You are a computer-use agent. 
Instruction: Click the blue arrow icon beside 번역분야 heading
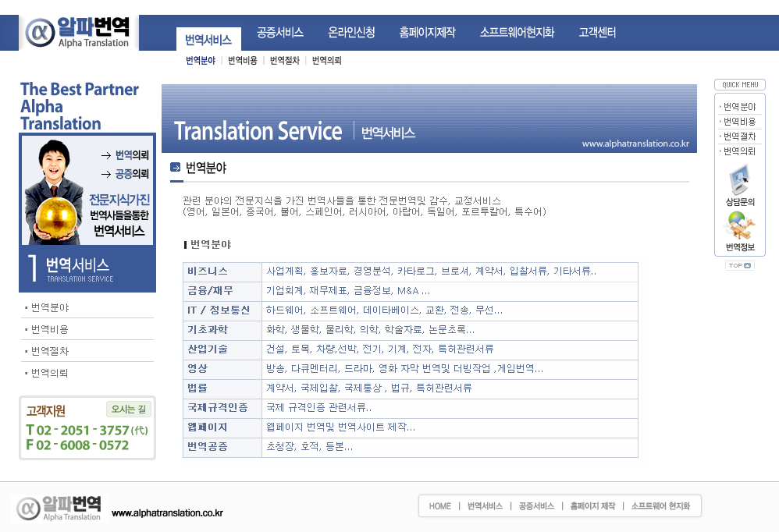pyautogui.click(x=176, y=167)
